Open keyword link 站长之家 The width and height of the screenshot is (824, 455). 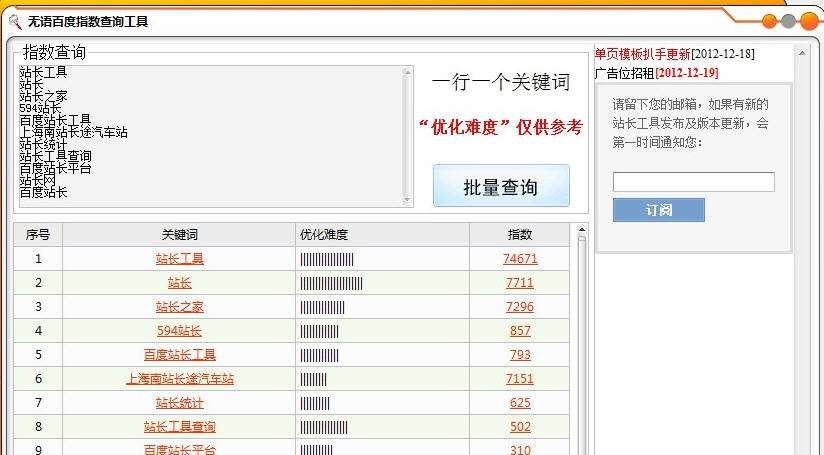180,306
